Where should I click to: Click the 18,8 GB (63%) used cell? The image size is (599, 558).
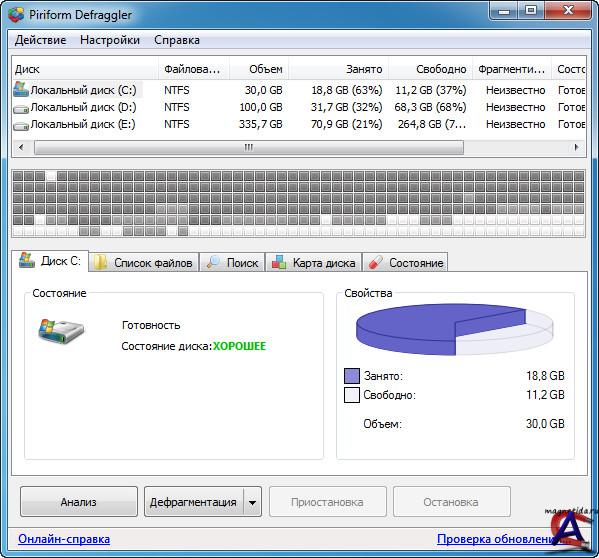347,90
